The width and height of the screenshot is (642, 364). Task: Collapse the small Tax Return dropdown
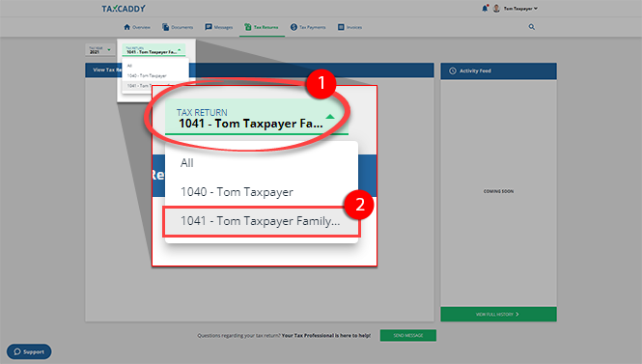pyautogui.click(x=154, y=50)
